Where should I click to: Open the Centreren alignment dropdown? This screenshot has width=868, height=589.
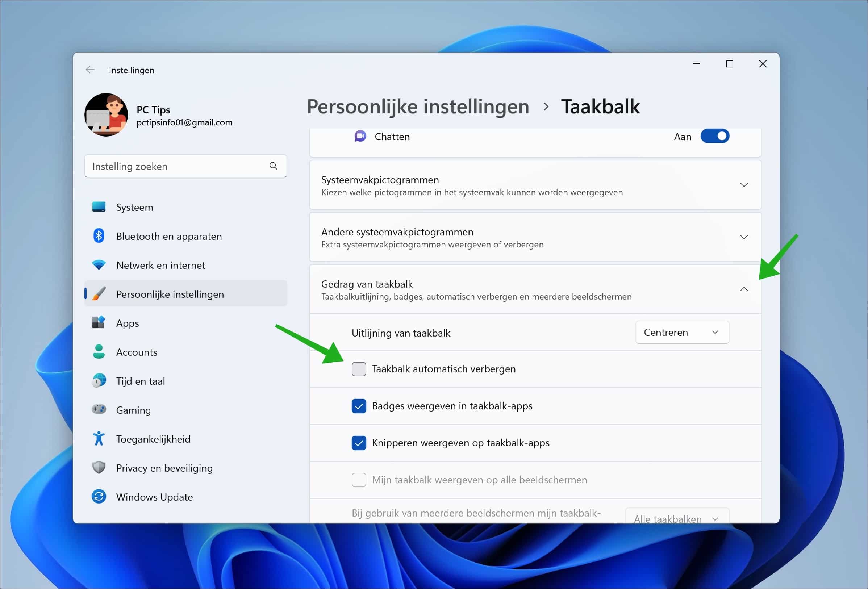(682, 332)
